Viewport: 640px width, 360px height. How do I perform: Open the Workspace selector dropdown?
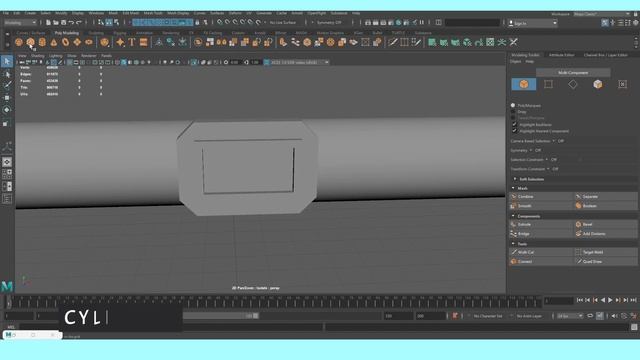602,14
